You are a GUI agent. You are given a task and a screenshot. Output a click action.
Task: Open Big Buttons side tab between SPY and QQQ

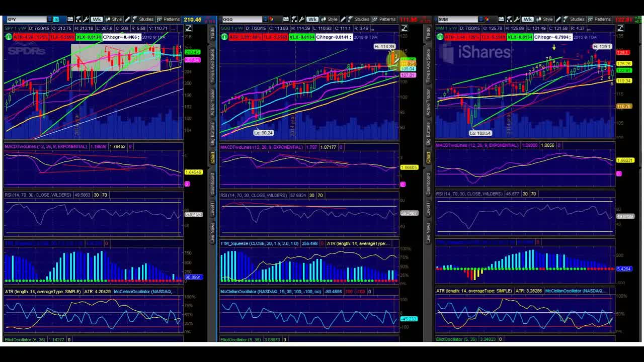[x=212, y=133]
